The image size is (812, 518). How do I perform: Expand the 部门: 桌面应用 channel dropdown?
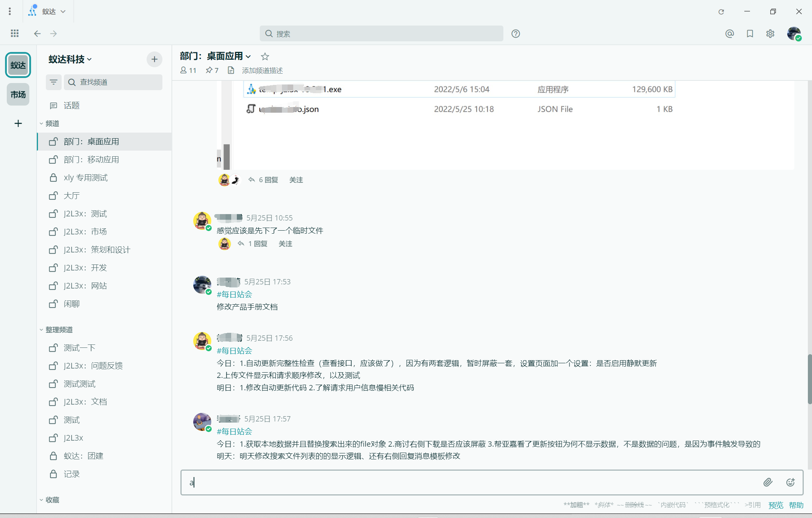click(x=248, y=56)
